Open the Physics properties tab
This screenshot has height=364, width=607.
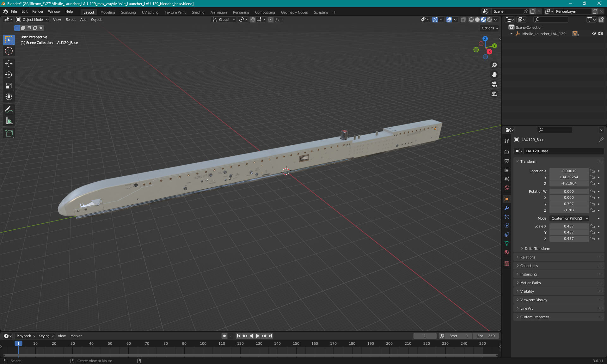(507, 226)
